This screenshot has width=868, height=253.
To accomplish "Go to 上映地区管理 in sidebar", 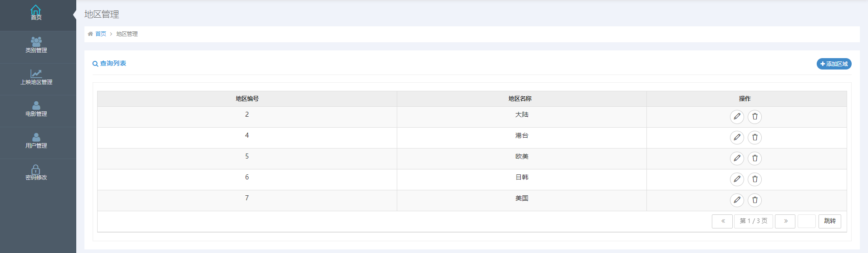I will tap(36, 77).
